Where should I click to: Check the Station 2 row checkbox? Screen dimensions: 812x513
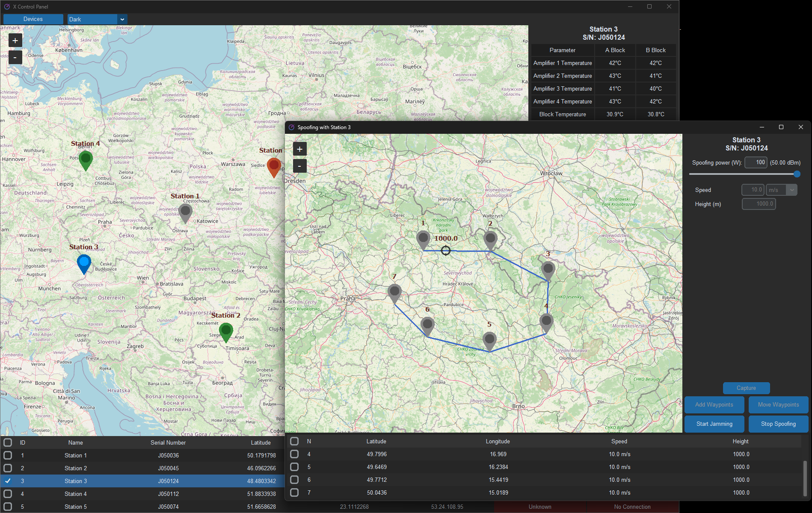pos(8,468)
